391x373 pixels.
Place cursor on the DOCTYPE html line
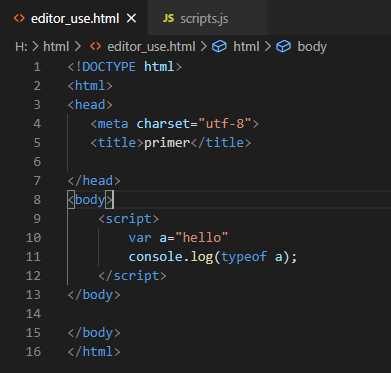pos(125,67)
